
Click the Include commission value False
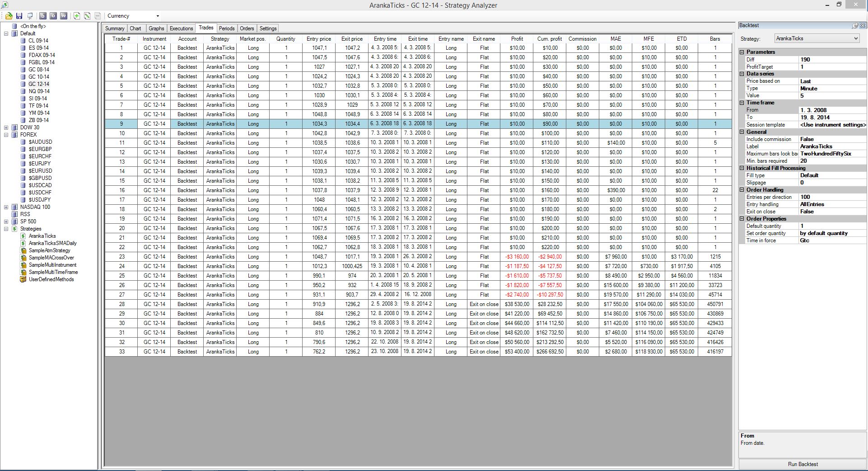(832, 139)
